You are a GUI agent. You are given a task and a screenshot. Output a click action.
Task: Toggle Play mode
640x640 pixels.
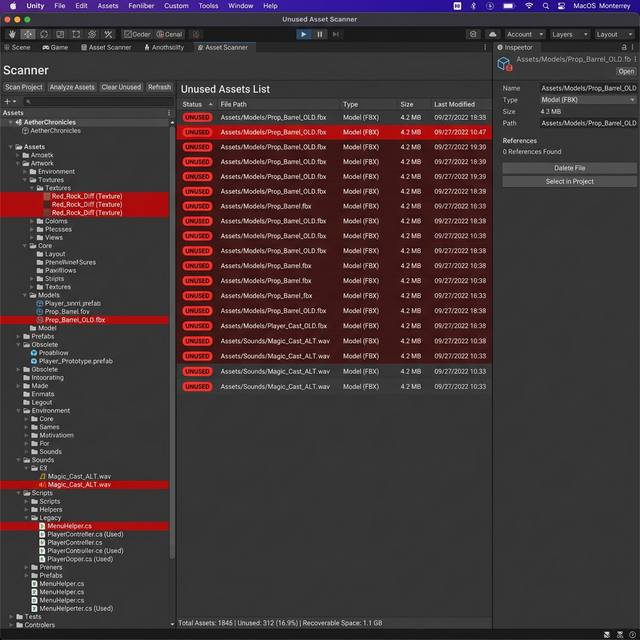click(303, 34)
